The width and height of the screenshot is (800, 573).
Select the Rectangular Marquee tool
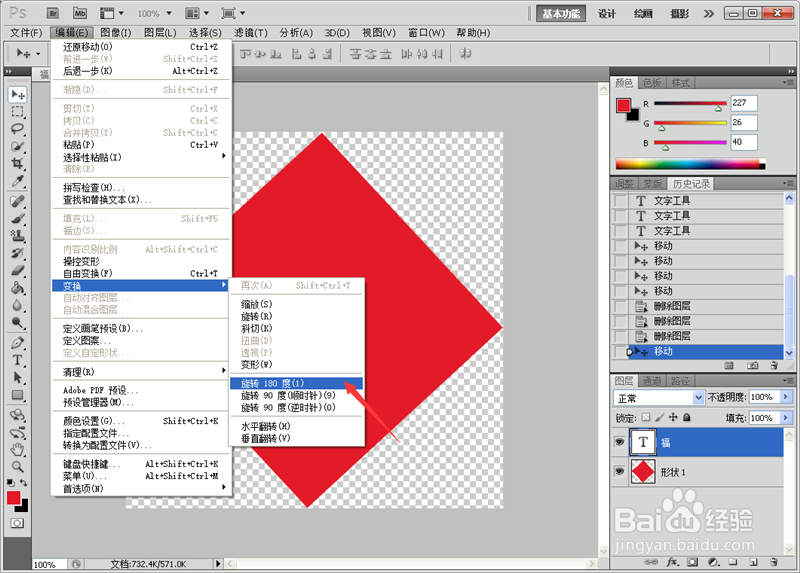[18, 112]
